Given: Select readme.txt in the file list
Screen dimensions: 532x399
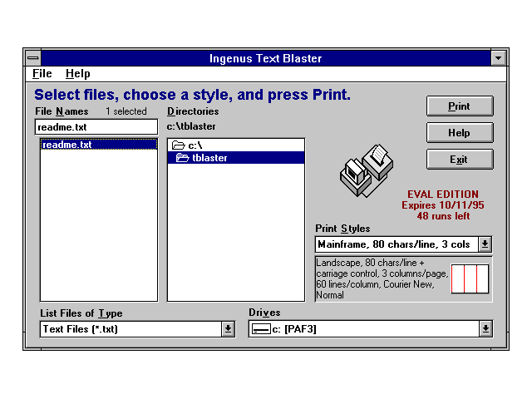Looking at the screenshot, I should pyautogui.click(x=67, y=145).
